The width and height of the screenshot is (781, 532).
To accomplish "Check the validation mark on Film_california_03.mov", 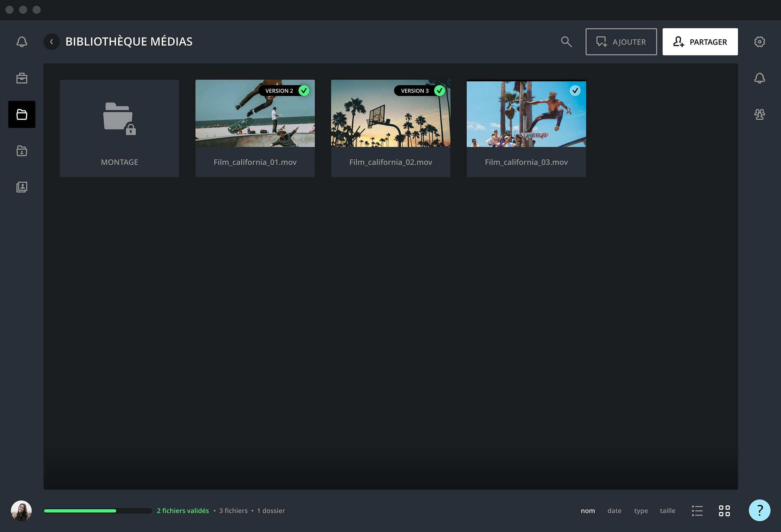I will [575, 91].
